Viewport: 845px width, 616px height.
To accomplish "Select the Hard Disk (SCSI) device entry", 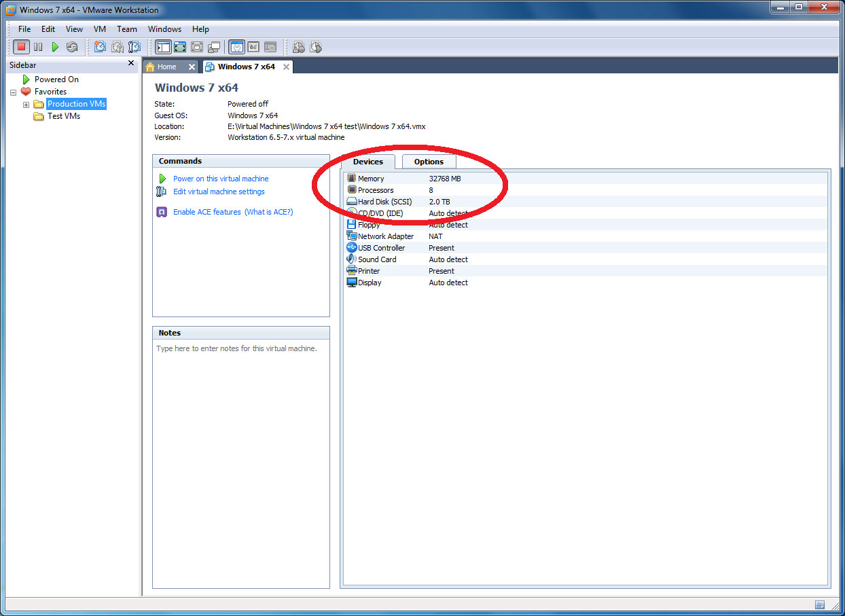I will [x=380, y=202].
